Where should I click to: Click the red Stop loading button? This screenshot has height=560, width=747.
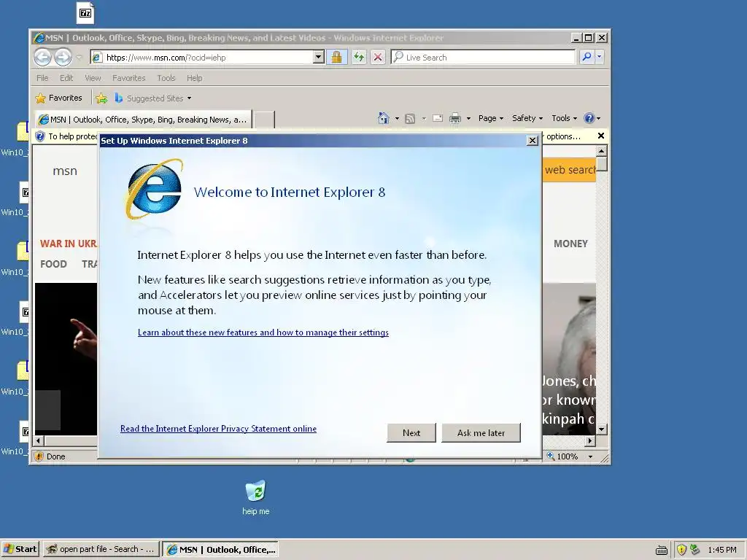click(x=378, y=58)
